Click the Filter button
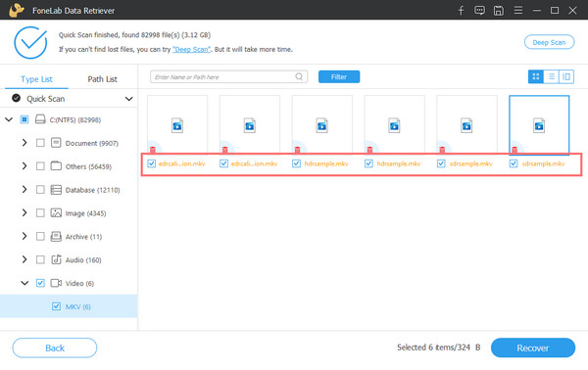Viewport: 588px width, 370px height. pyautogui.click(x=339, y=76)
